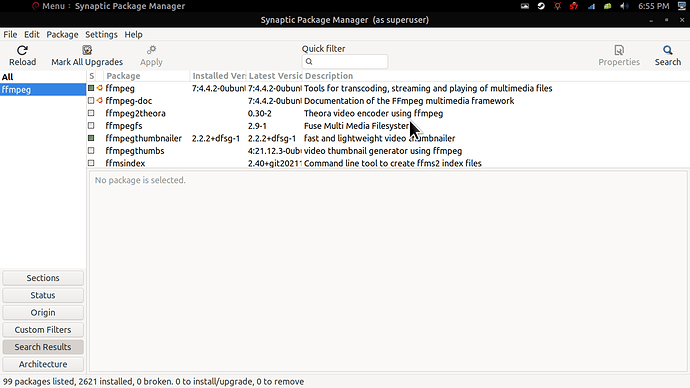This screenshot has width=690, height=388.
Task: Click 'video thumbnail generator using ffmpeg' description
Action: pos(383,151)
